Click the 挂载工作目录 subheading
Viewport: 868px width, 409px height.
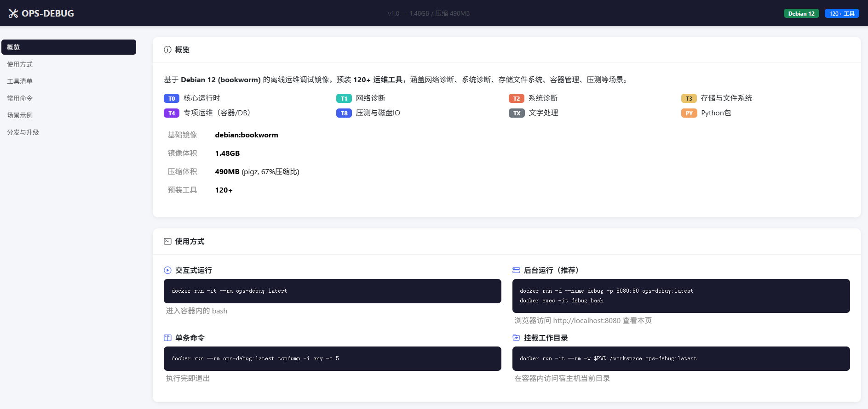coord(546,338)
